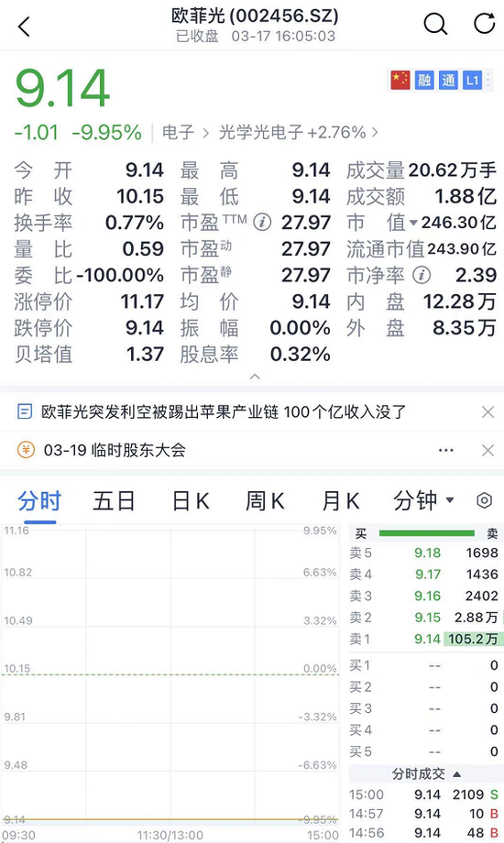
Task: Tap the 贝塔值 1.37 value
Action: tap(145, 355)
